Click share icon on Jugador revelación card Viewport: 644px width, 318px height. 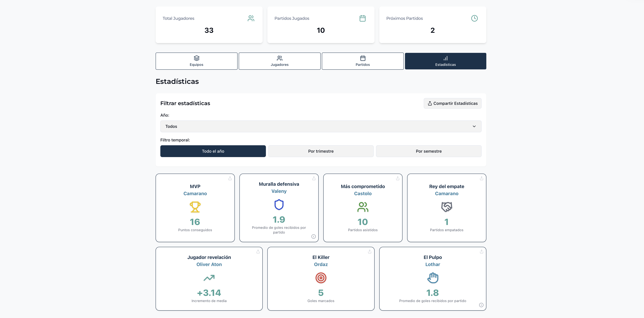[258, 252]
